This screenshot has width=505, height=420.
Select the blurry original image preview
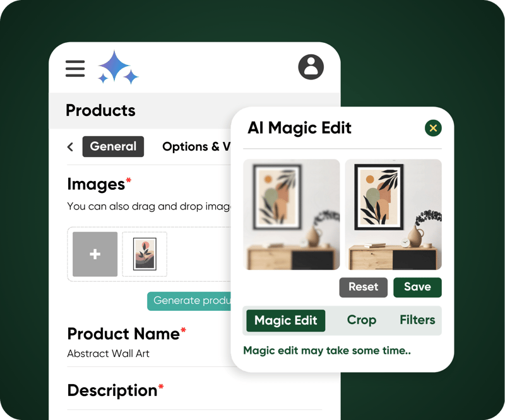tap(292, 214)
